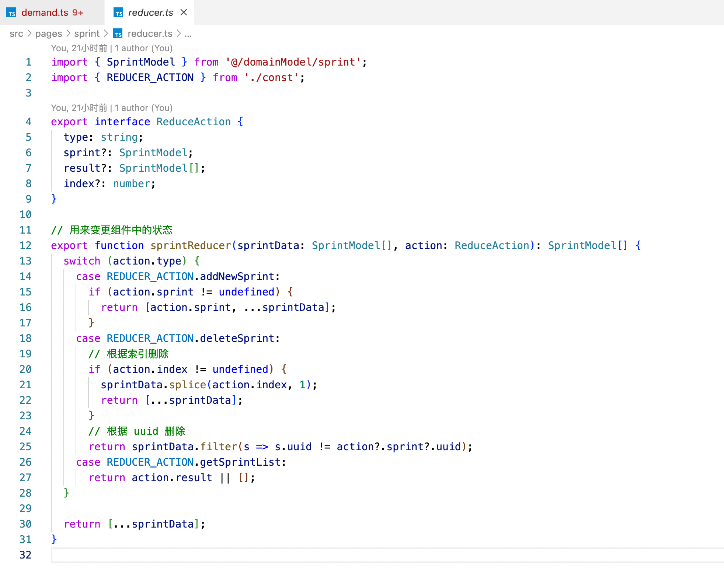Open the sprint breadcrumb segment
This screenshot has width=724, height=588.
[87, 34]
